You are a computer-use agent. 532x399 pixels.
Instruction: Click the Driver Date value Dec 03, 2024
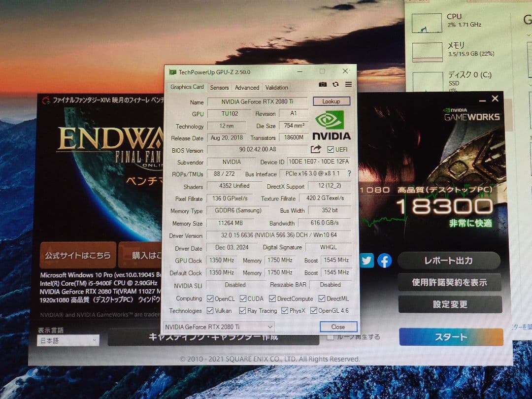232,247
